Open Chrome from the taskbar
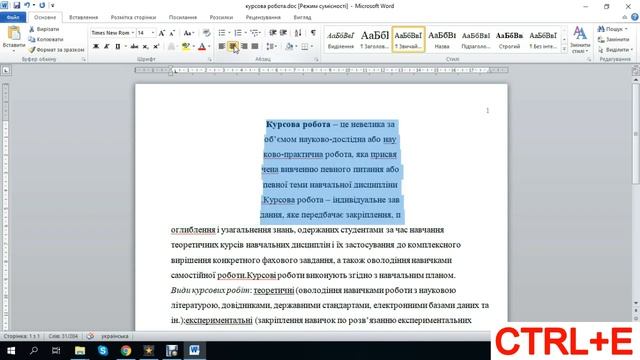The image size is (640, 360). [x=126, y=351]
